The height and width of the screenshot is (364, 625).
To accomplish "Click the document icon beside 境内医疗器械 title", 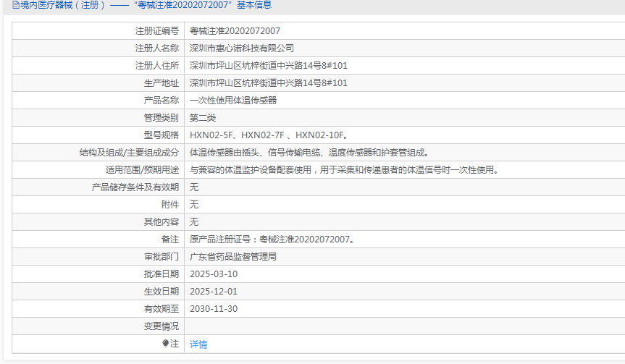I will [15, 5].
